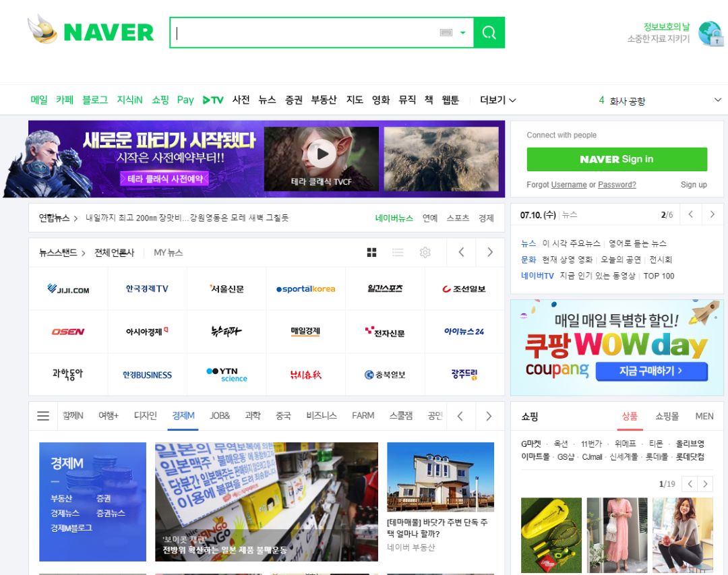
Task: Click the Sign up link
Action: point(694,185)
